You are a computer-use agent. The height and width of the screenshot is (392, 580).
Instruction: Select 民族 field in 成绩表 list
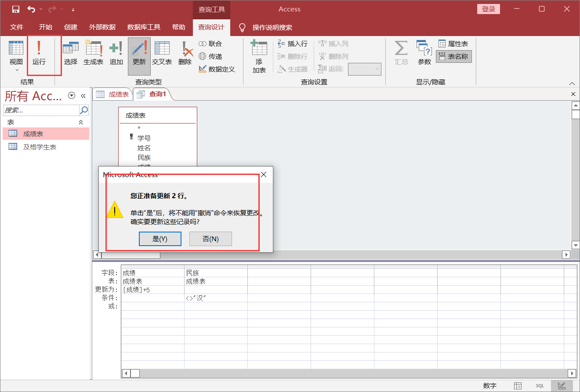[x=144, y=157]
